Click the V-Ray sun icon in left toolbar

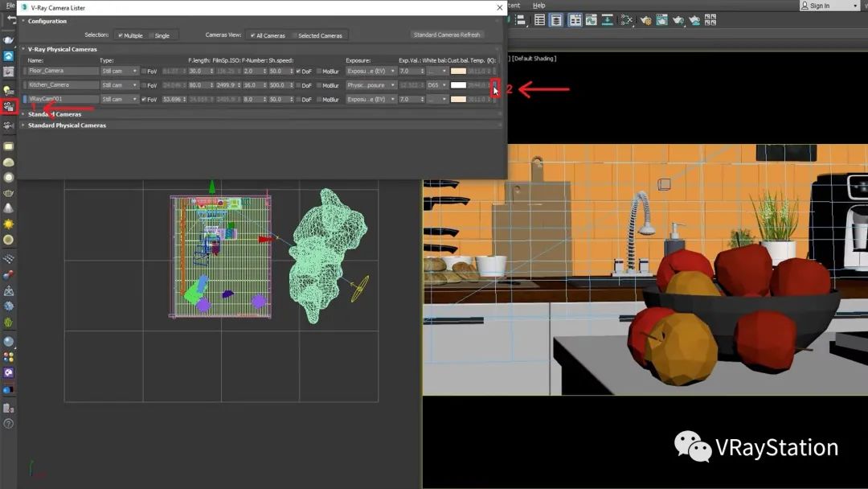(x=9, y=224)
